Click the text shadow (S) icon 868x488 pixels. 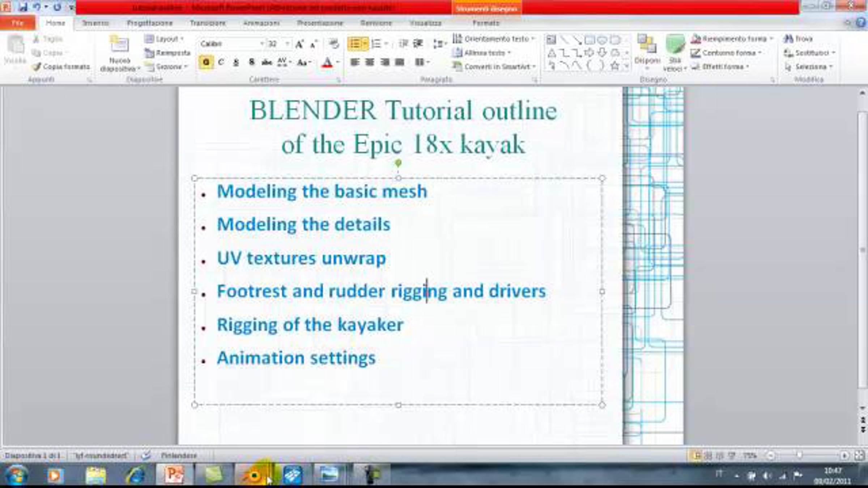[251, 62]
